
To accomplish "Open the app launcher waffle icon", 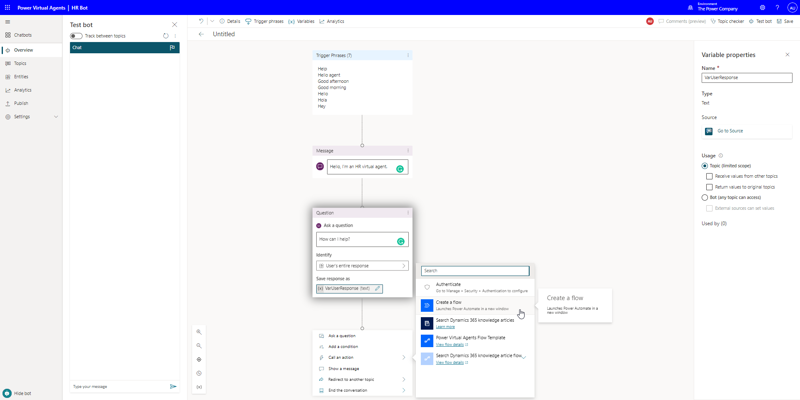I will click(x=7, y=8).
